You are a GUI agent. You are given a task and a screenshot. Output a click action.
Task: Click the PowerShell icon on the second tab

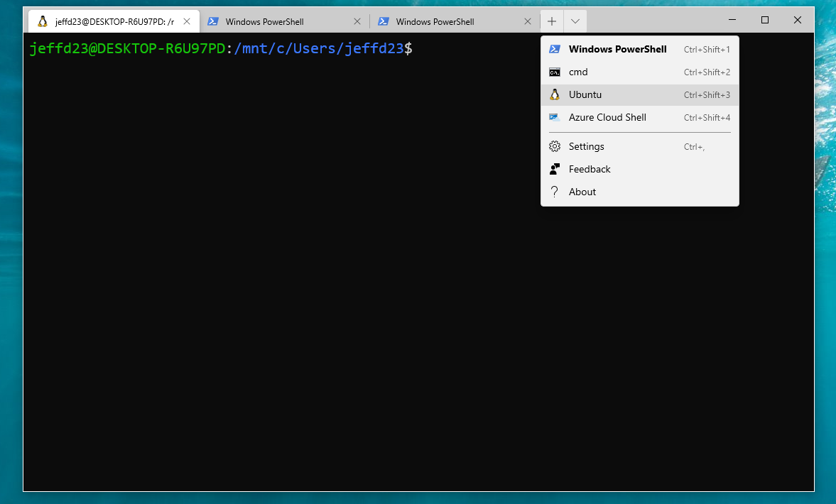[x=213, y=21]
